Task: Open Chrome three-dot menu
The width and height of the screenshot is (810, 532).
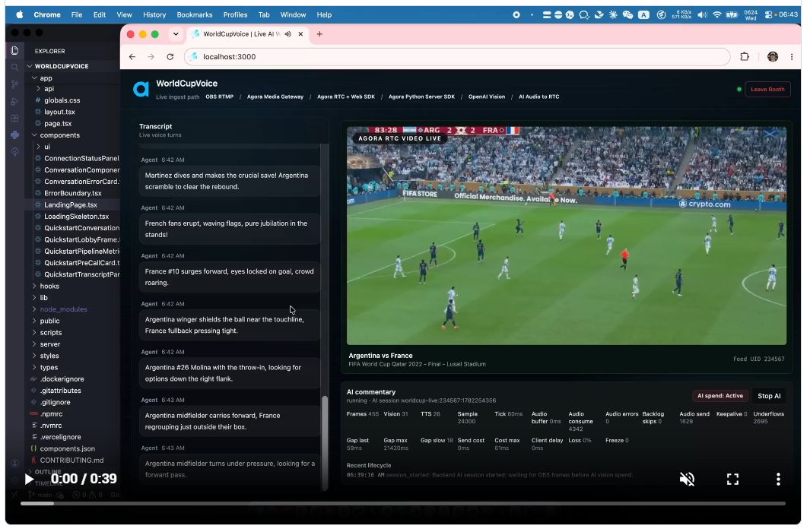Action: coord(792,57)
